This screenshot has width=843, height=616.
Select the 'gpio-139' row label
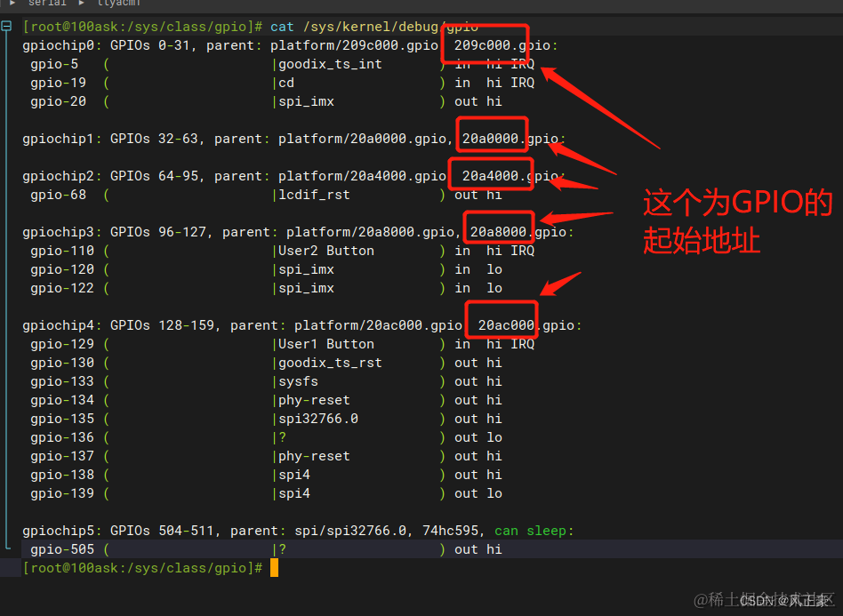(x=62, y=493)
